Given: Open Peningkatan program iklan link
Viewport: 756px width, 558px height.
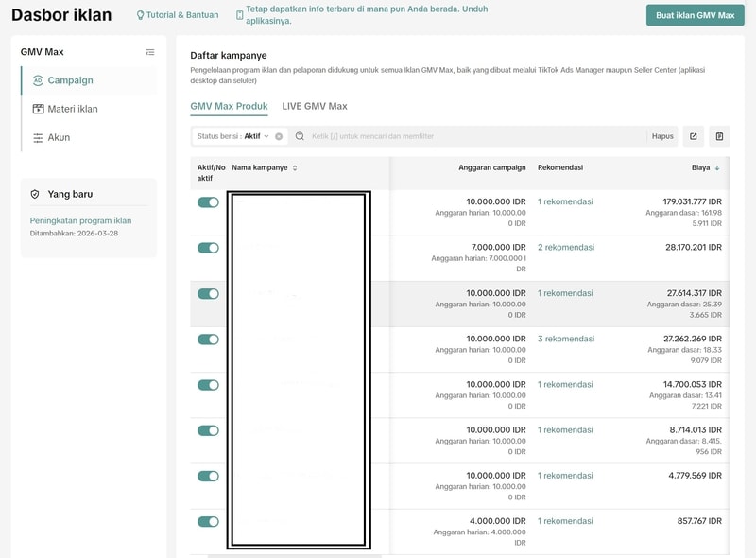Looking at the screenshot, I should (x=80, y=221).
